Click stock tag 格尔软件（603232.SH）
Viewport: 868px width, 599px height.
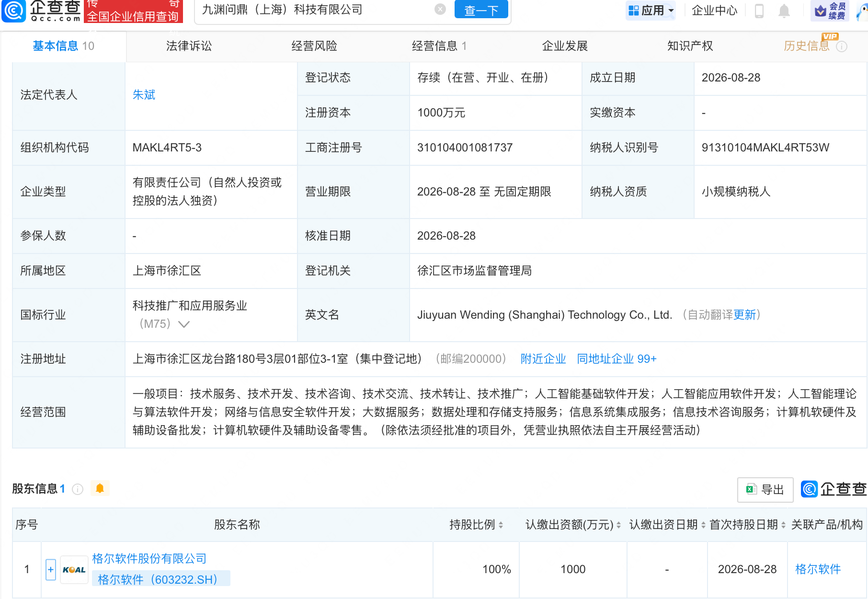click(x=161, y=579)
